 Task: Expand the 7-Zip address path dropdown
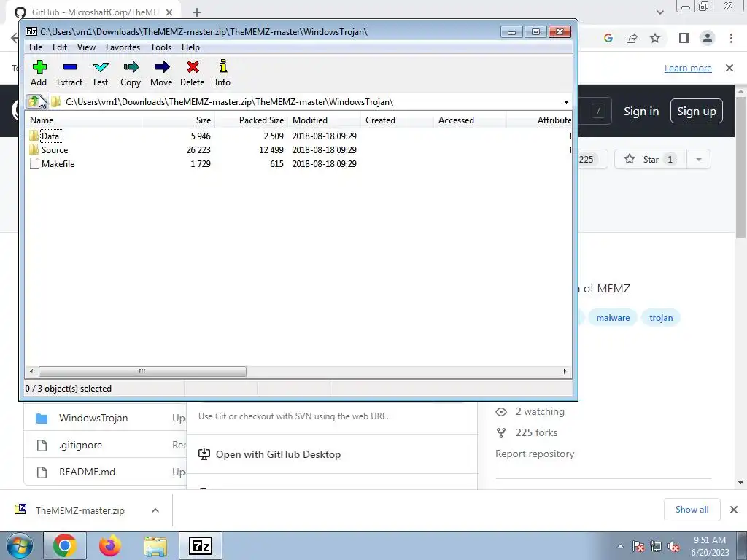tap(566, 102)
